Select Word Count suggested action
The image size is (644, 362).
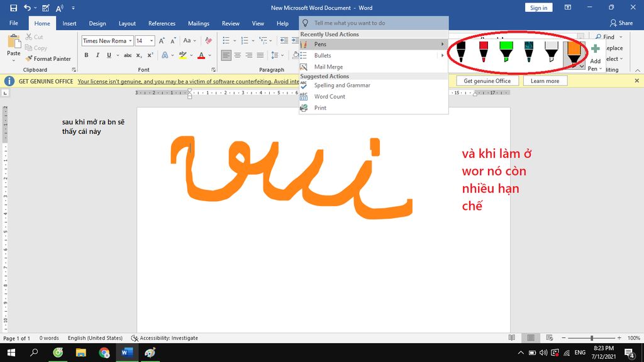coord(374,96)
